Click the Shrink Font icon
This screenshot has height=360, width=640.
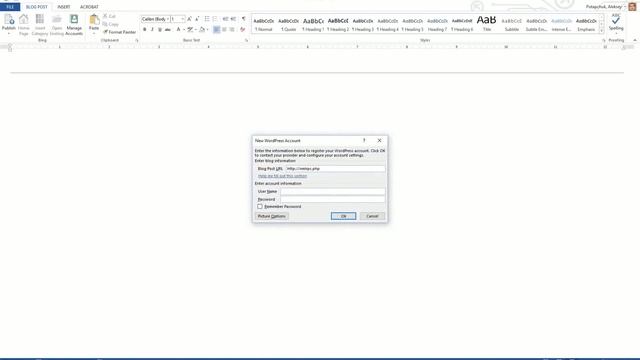pos(197,19)
